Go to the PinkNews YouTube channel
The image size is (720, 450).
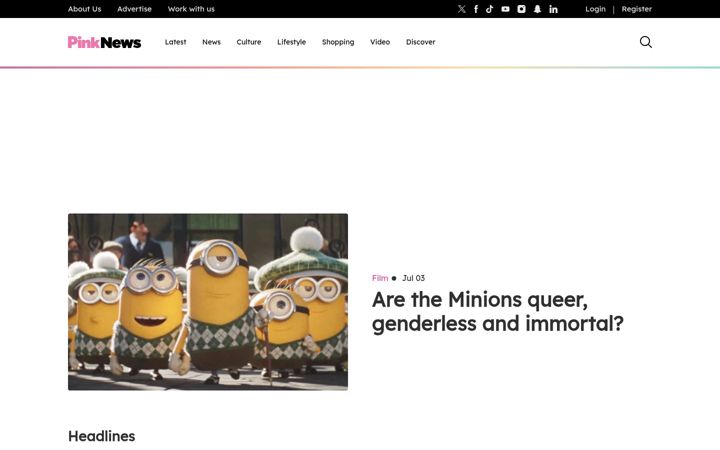tap(505, 9)
